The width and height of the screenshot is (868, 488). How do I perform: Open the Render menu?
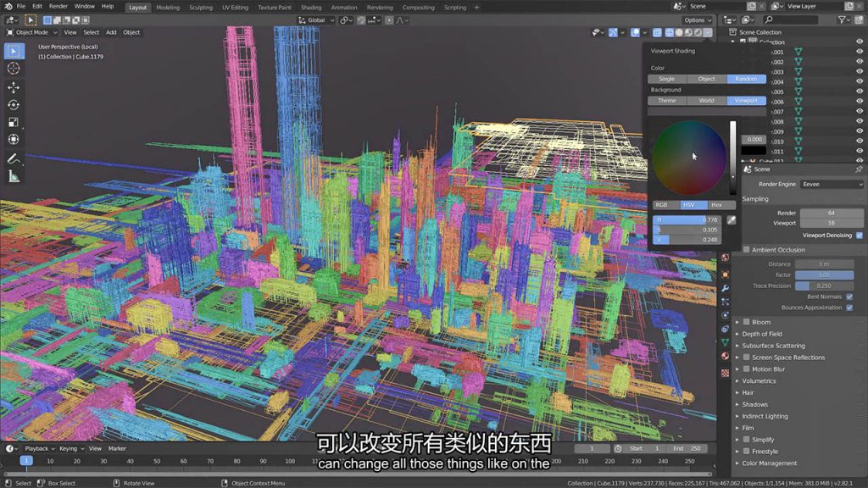coord(58,7)
